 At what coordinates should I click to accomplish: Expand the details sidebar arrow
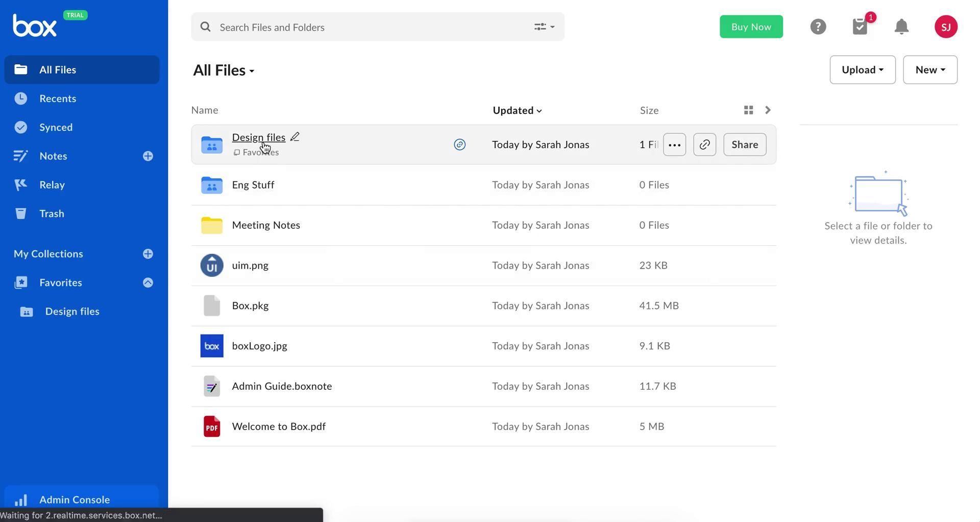(x=768, y=110)
